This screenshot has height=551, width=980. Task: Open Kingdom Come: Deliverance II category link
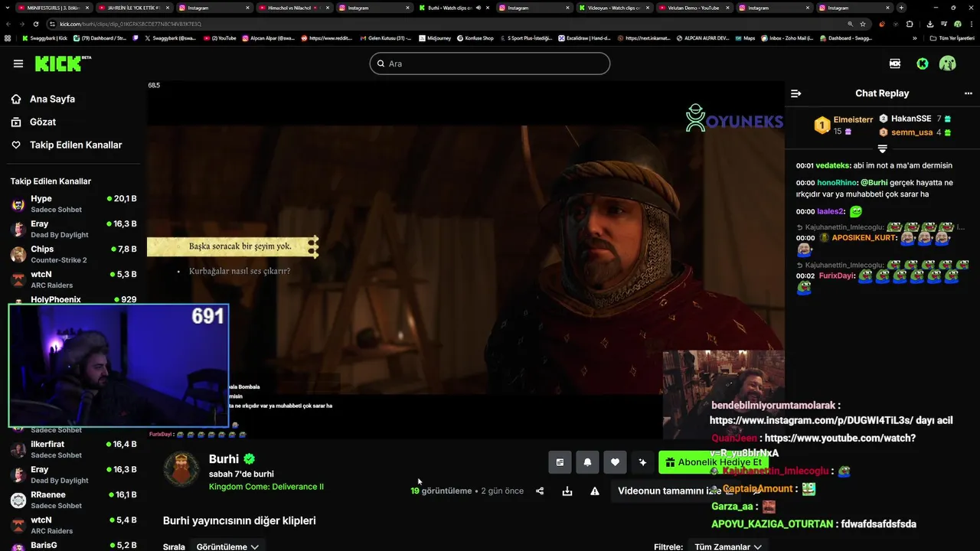(266, 487)
